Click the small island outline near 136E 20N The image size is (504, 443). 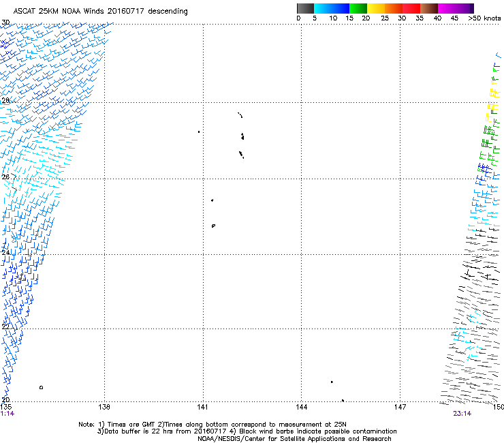[x=41, y=387]
